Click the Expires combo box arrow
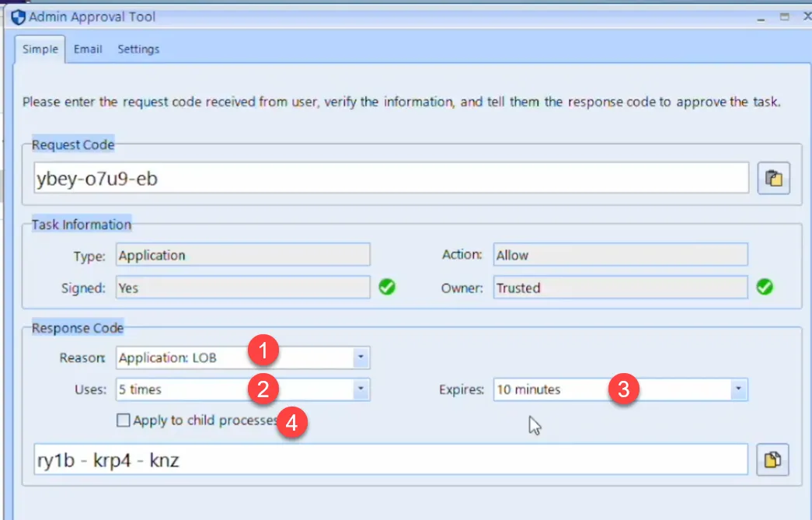 740,389
